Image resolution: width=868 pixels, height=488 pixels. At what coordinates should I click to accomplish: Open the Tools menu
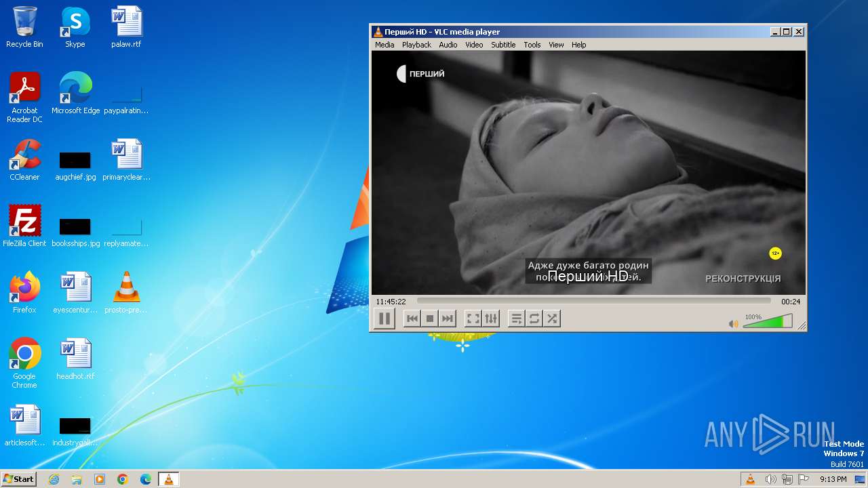[x=532, y=45]
